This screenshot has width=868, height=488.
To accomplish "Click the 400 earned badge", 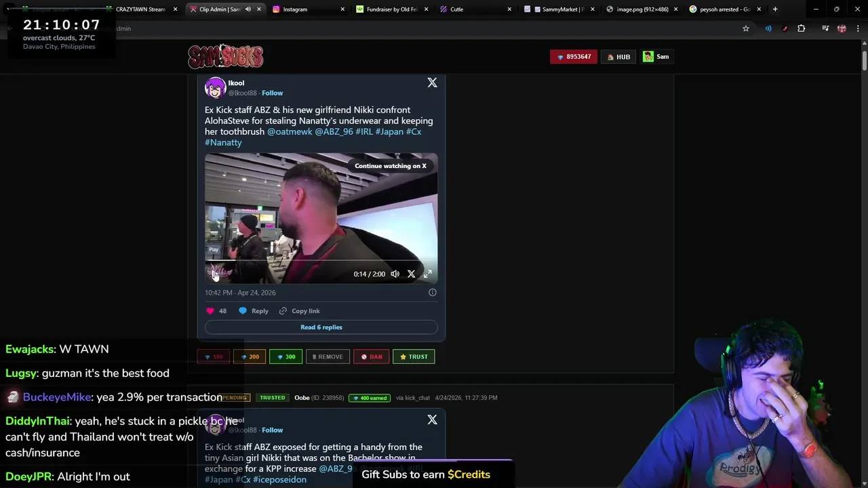I will pos(370,398).
